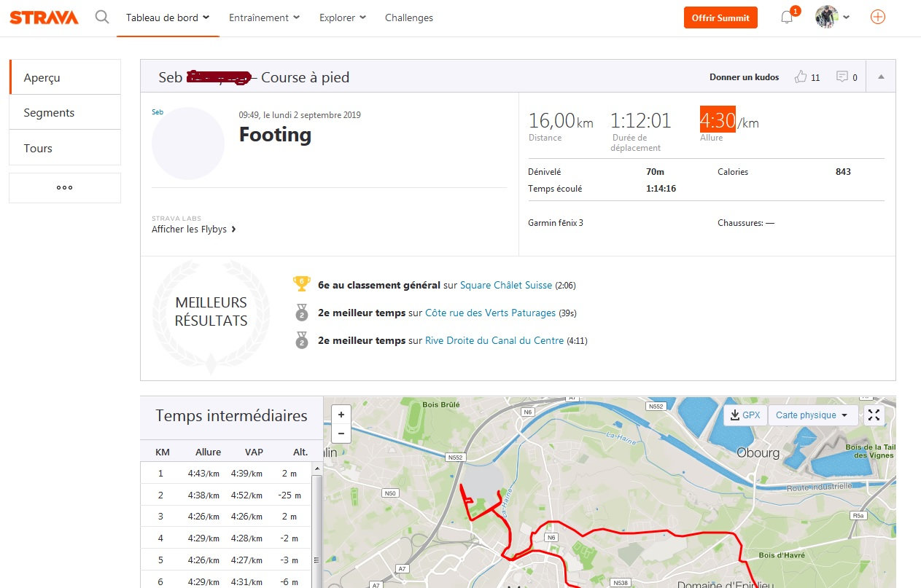Open the search magnifier icon
Viewport: 921px width, 588px height.
coord(102,17)
